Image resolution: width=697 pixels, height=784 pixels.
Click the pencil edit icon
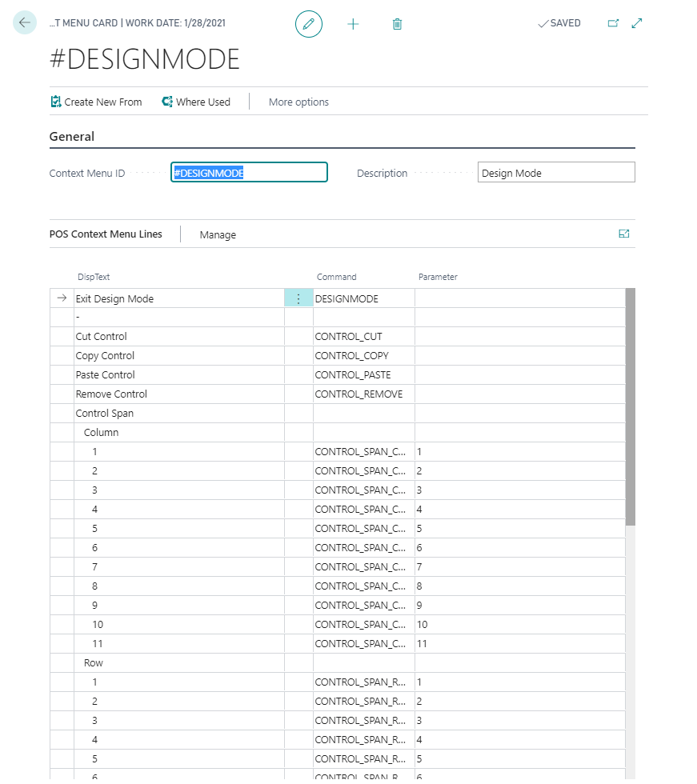(x=308, y=24)
